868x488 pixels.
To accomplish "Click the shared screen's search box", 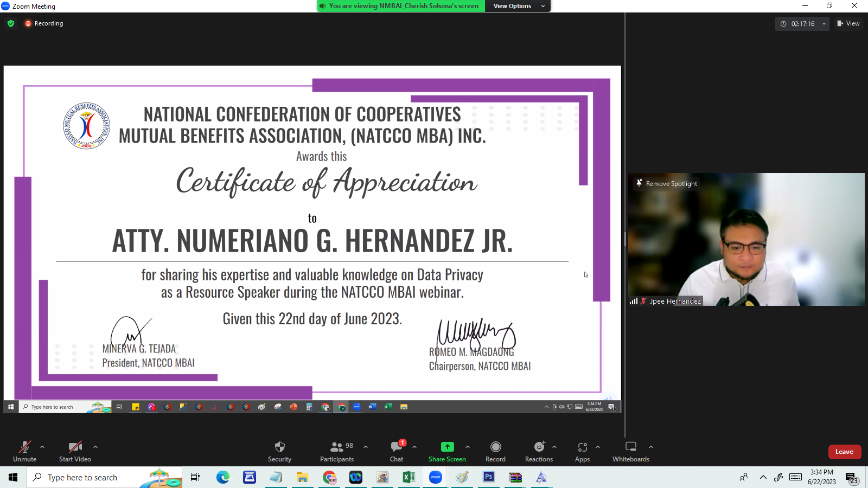I will (x=65, y=407).
